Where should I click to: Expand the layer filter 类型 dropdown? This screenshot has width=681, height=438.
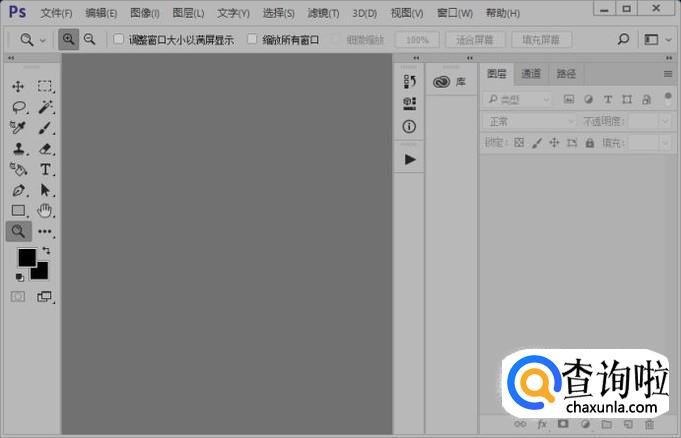click(x=517, y=99)
